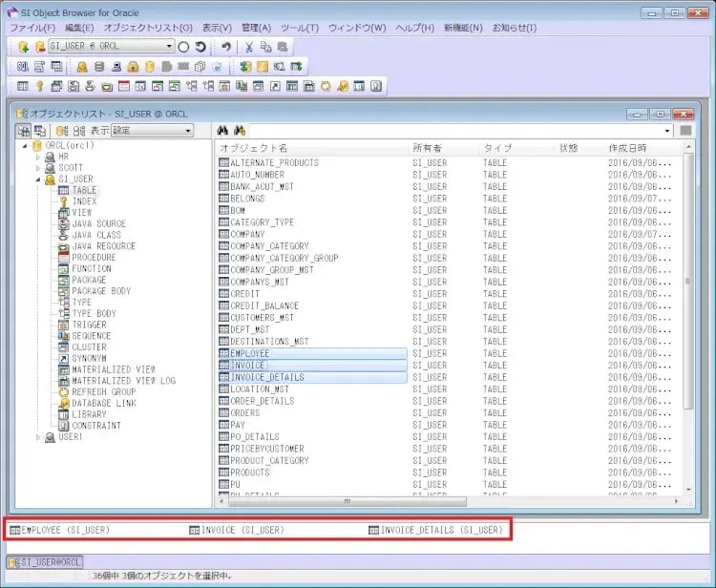Select the SEQUENCE node in object tree
Viewport: 716px width, 588px height.
coord(91,336)
